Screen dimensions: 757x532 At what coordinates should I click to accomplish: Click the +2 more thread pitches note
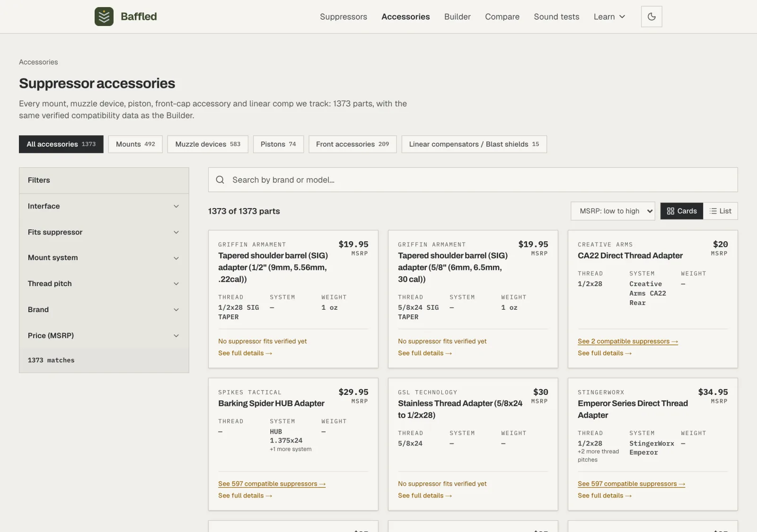[x=598, y=455]
